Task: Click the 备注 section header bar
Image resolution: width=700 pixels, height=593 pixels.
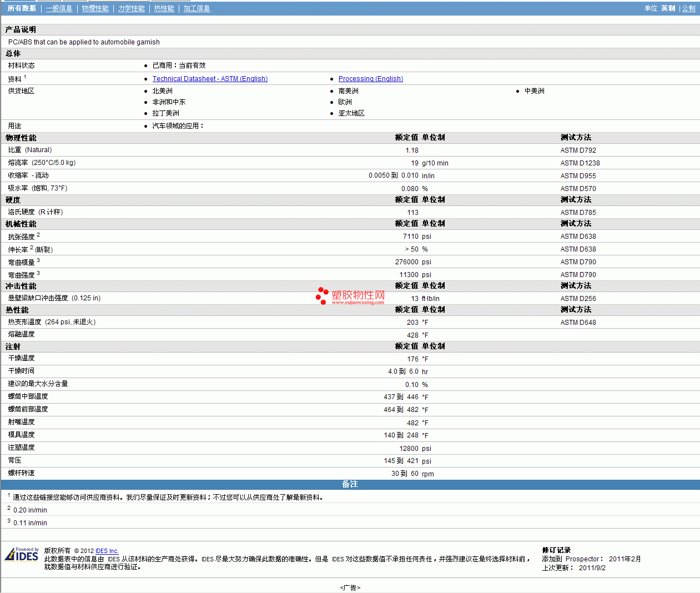Action: (350, 484)
